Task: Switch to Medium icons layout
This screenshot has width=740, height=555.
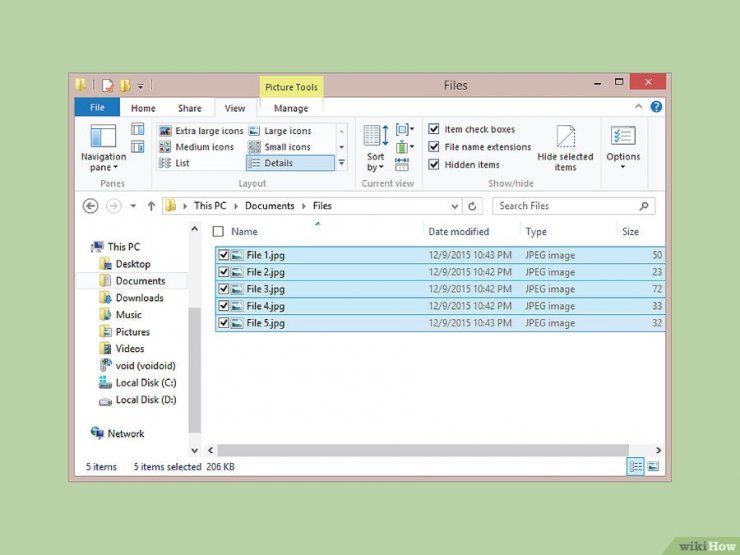Action: (x=196, y=147)
